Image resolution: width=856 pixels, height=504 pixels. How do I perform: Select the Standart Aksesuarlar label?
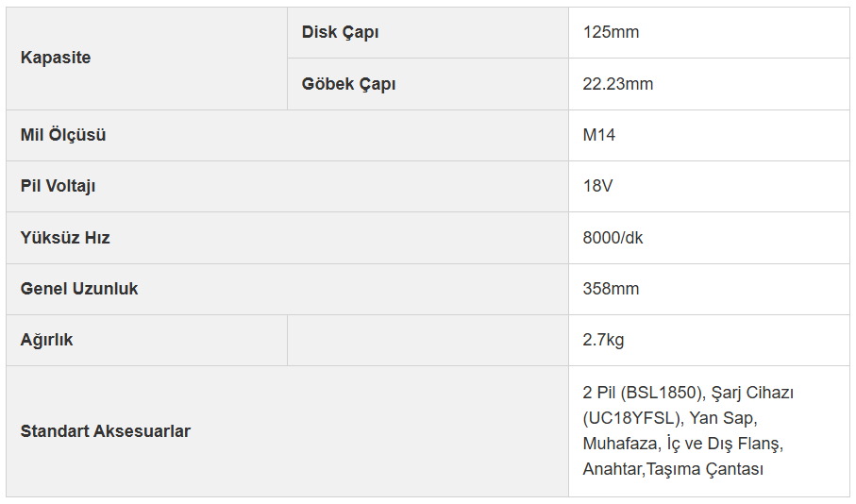click(x=106, y=431)
